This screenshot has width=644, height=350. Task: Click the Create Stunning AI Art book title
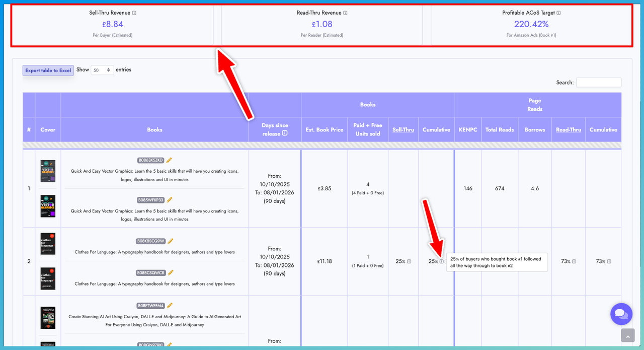[155, 321]
